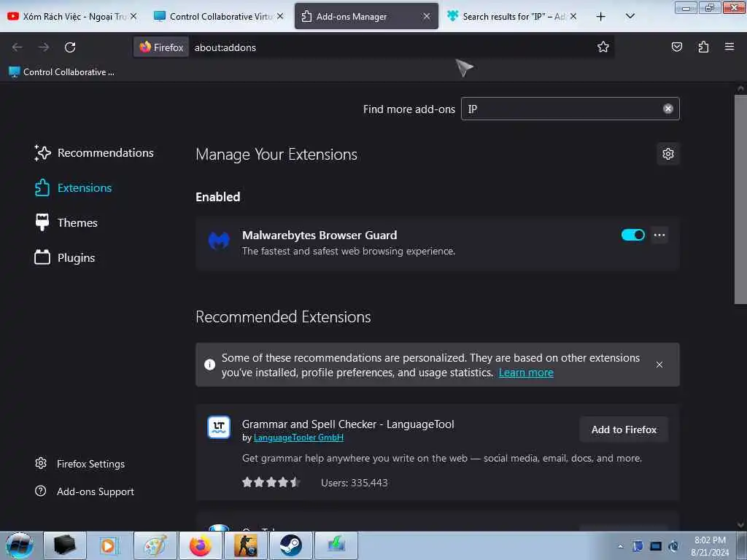Open the Paint taskbar icon
Viewport: 747px width, 560px height.
coord(155,545)
